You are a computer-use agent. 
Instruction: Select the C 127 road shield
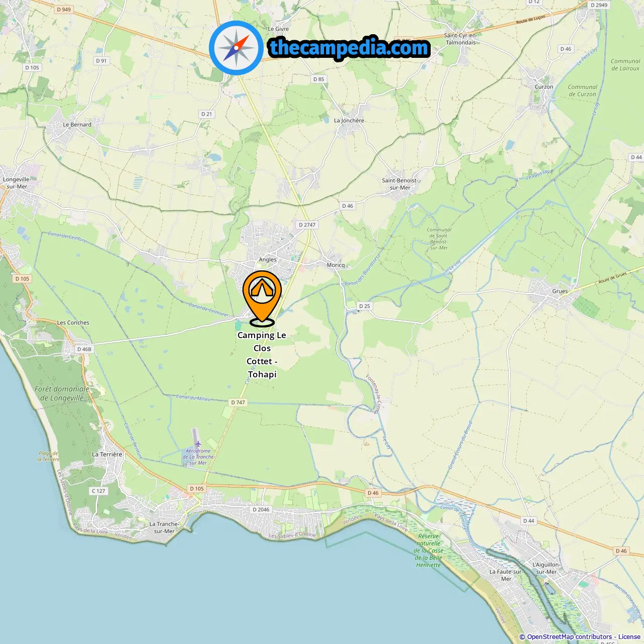pos(99,491)
